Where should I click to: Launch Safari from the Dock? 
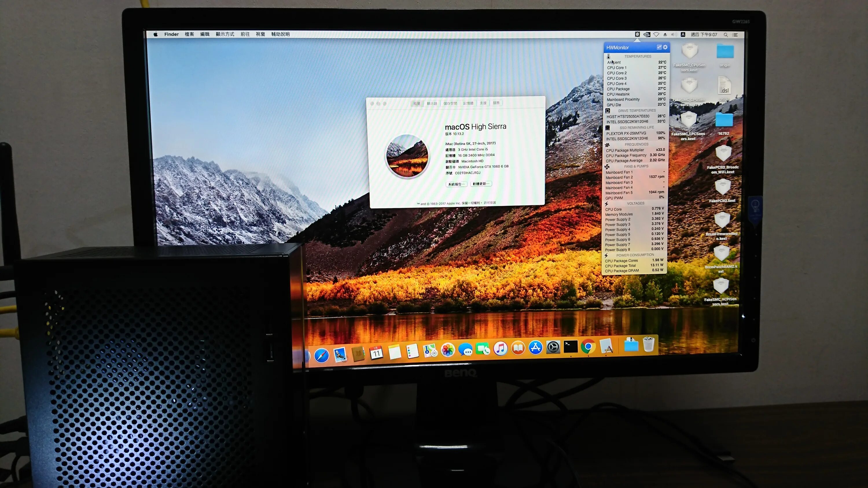coord(322,355)
